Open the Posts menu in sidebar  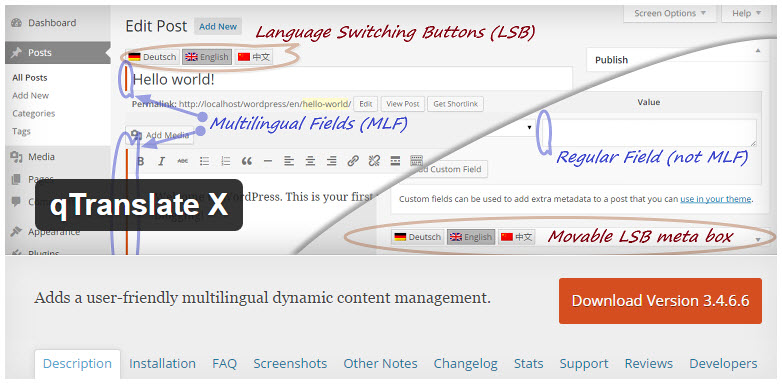coord(57,52)
